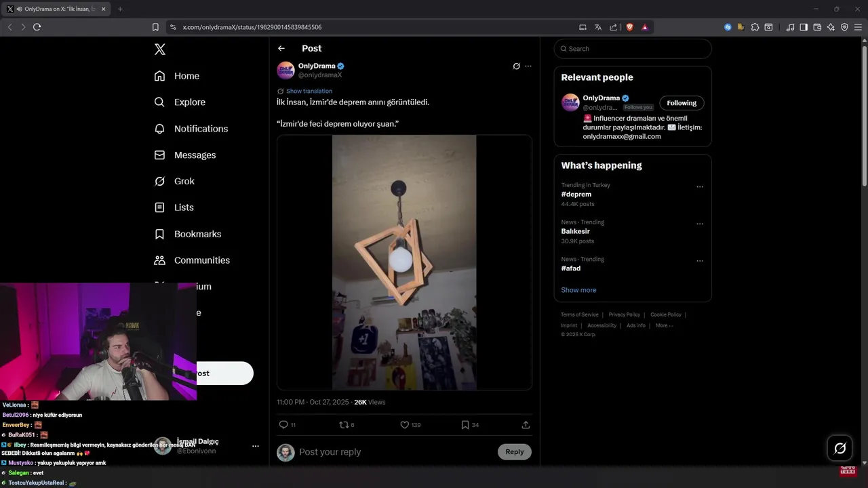Go back in the browser
This screenshot has height=488, width=868.
(x=9, y=27)
